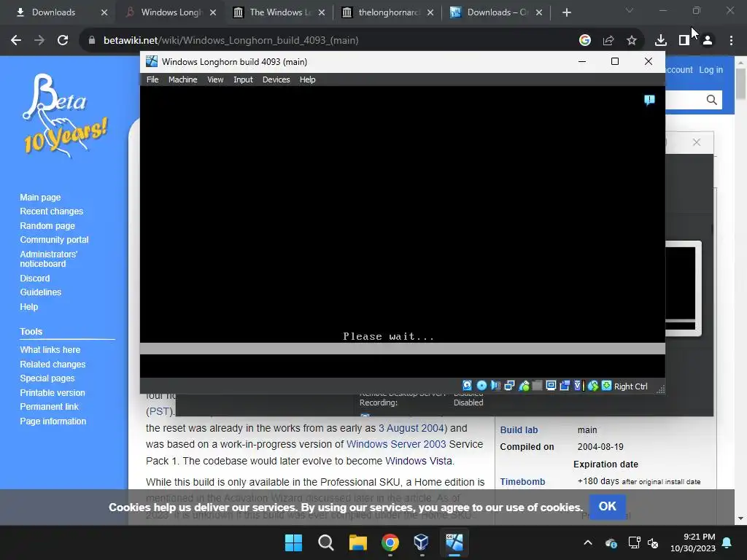Image resolution: width=747 pixels, height=560 pixels.
Task: Open Chrome three-dot menu
Action: point(731,41)
